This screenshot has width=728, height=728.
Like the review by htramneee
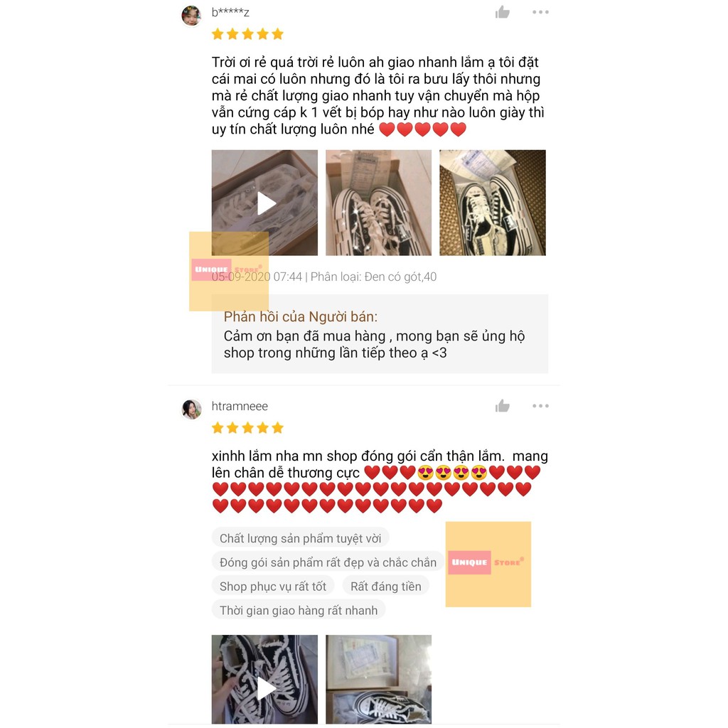click(502, 406)
